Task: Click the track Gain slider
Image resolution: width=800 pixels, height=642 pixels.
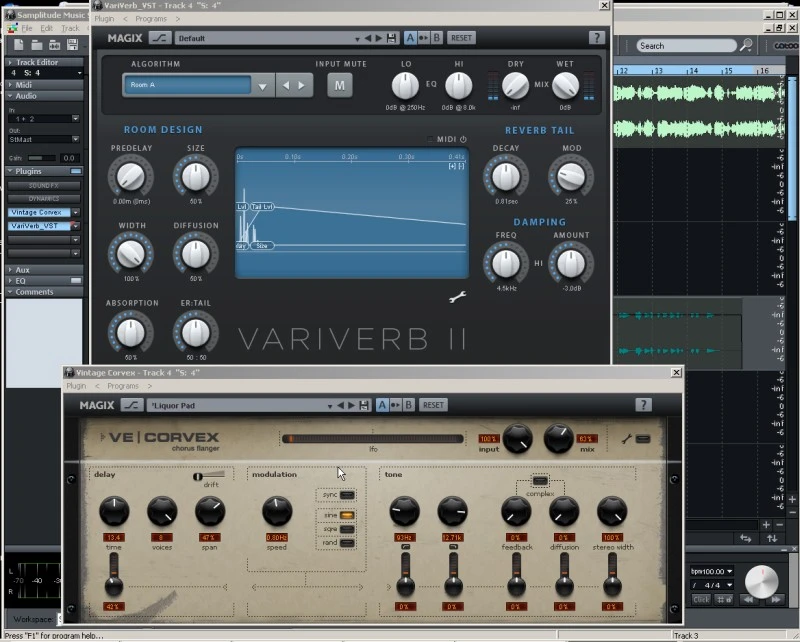Action: (x=42, y=158)
